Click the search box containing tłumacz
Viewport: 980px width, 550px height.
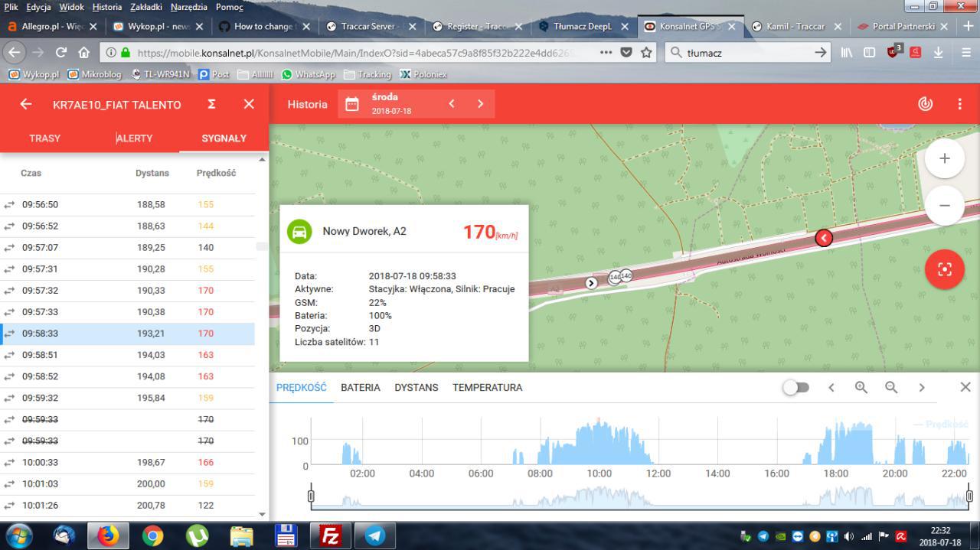pyautogui.click(x=748, y=53)
